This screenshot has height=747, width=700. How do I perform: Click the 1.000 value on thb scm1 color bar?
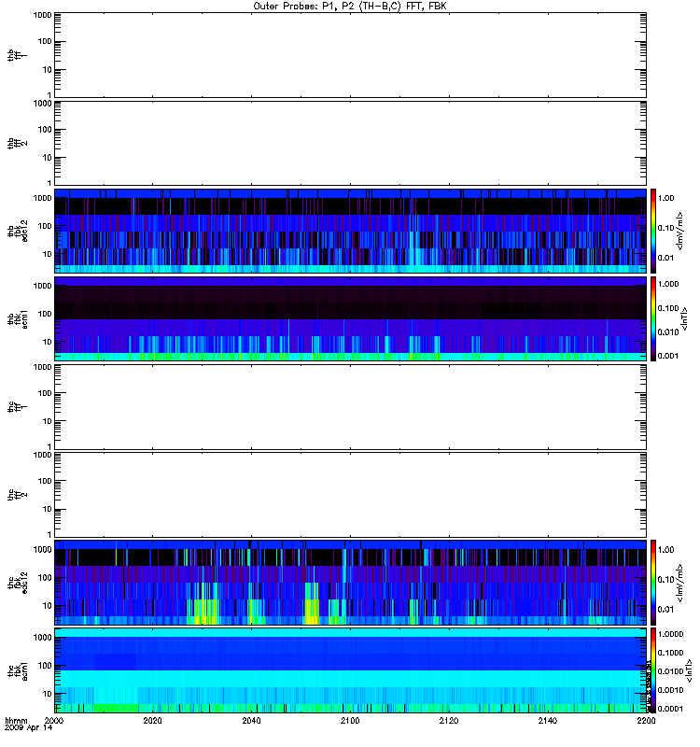coord(668,284)
